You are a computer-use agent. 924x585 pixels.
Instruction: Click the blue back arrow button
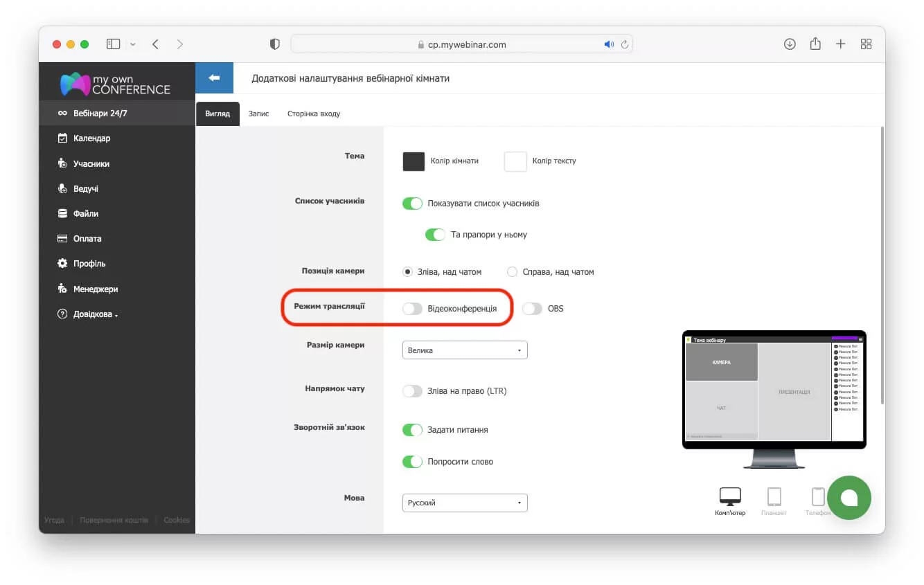214,78
